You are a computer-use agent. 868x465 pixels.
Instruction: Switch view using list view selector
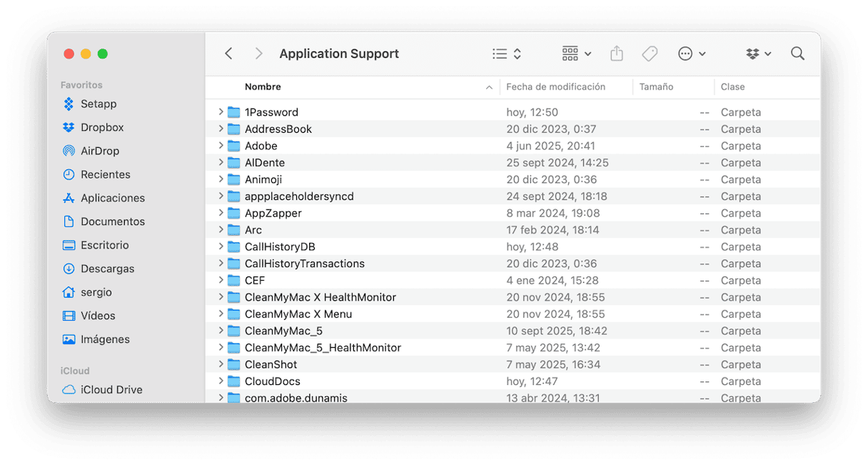pyautogui.click(x=507, y=54)
